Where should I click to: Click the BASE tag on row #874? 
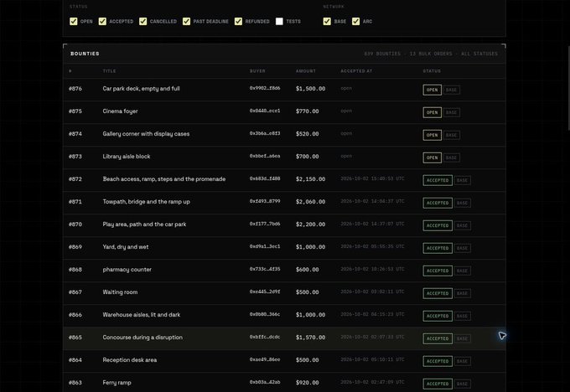point(452,135)
